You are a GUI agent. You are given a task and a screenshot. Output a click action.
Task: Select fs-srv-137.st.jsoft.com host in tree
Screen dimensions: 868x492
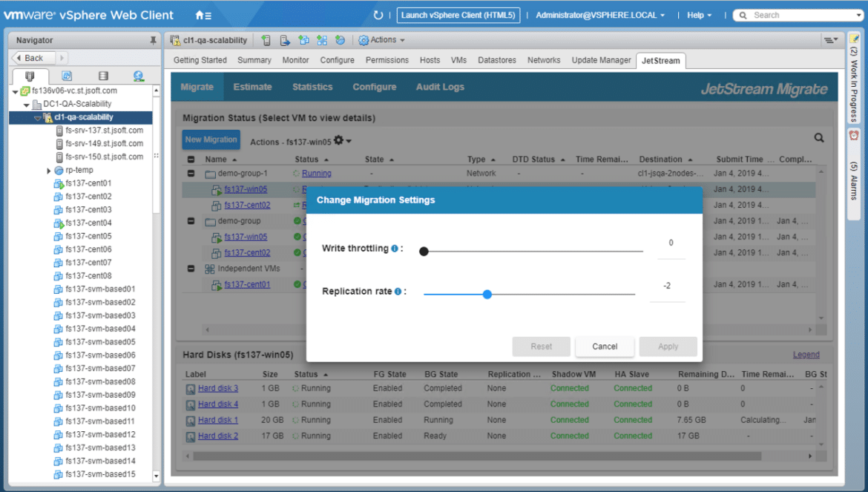[x=104, y=131]
